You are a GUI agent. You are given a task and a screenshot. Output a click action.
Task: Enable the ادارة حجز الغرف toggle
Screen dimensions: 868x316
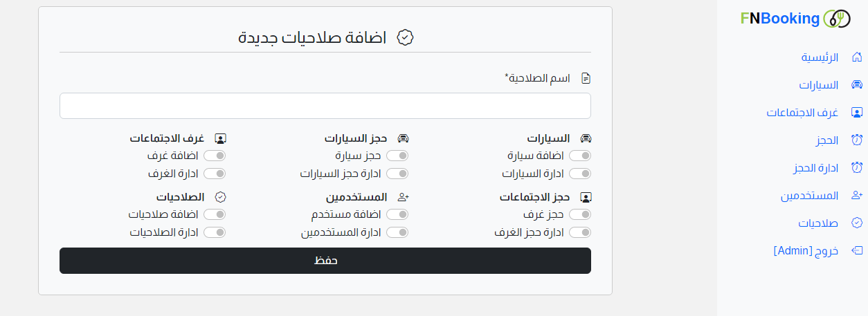pos(580,232)
